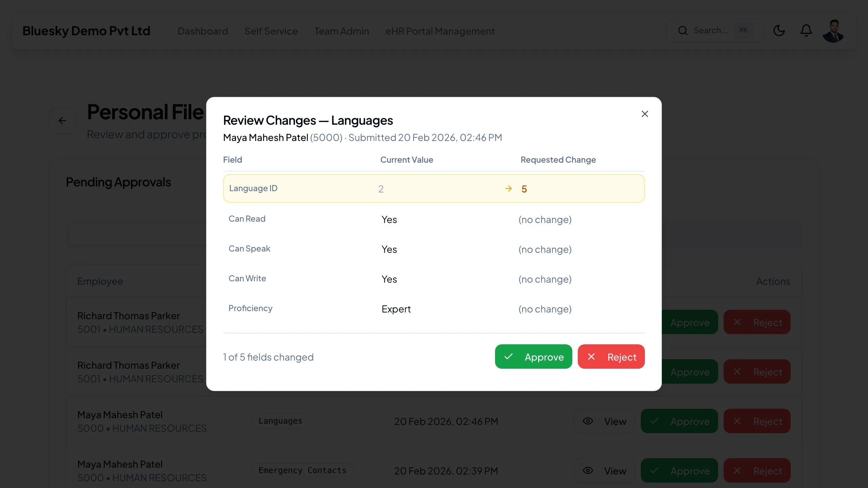This screenshot has height=488, width=868.
Task: Open eHR Portal Management menu
Action: point(440,31)
